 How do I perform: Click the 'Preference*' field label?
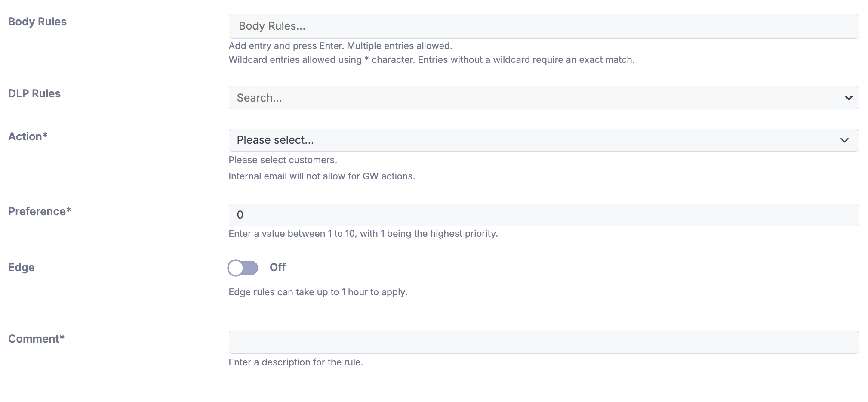[x=40, y=211]
